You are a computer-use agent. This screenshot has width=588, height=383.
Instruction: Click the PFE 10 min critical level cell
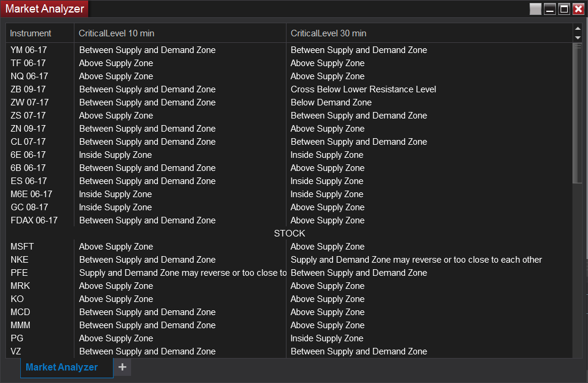182,273
